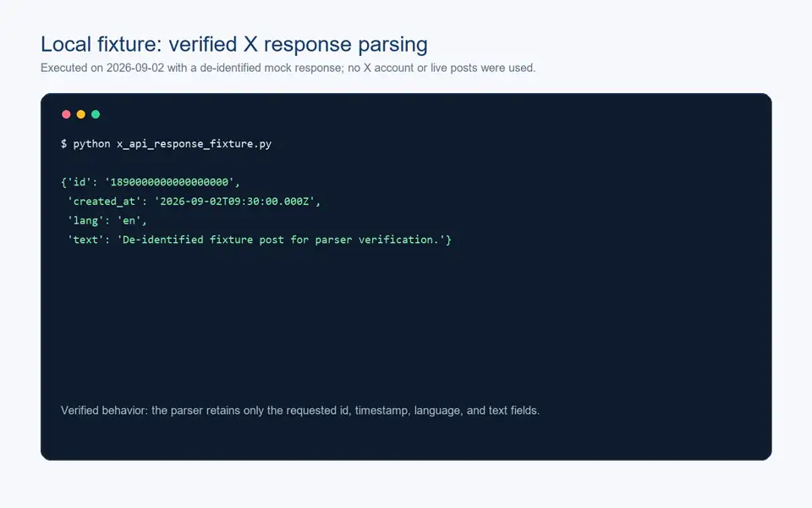Click the 'created_at' timestamp line
The height and width of the screenshot is (508, 812).
pyautogui.click(x=194, y=202)
